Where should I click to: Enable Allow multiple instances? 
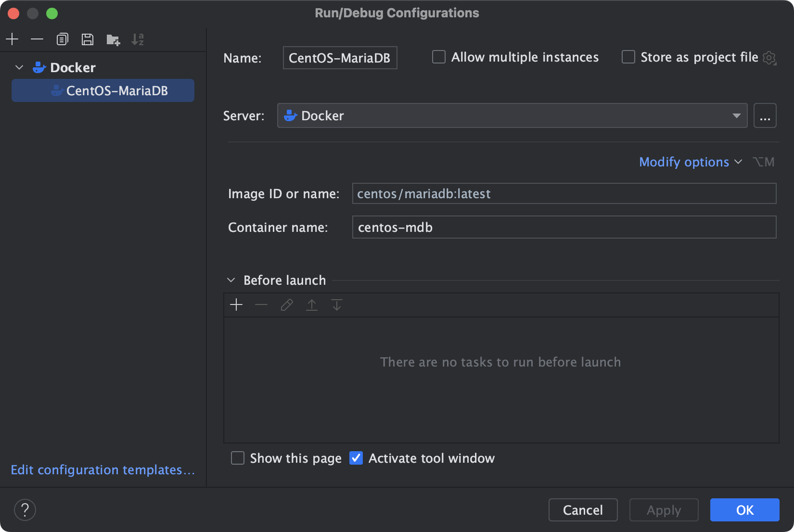[438, 57]
